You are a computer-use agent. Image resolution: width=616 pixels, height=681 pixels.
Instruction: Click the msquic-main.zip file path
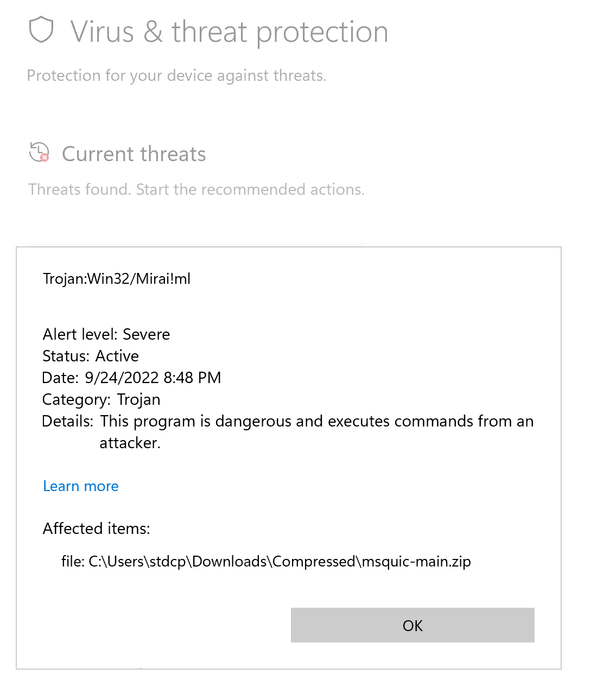point(280,562)
